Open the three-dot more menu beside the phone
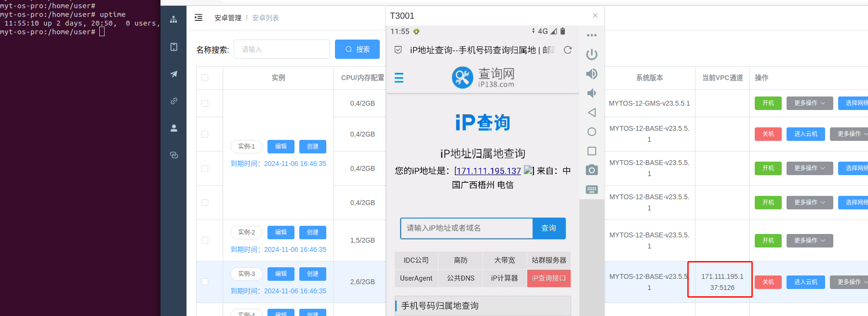 click(592, 35)
